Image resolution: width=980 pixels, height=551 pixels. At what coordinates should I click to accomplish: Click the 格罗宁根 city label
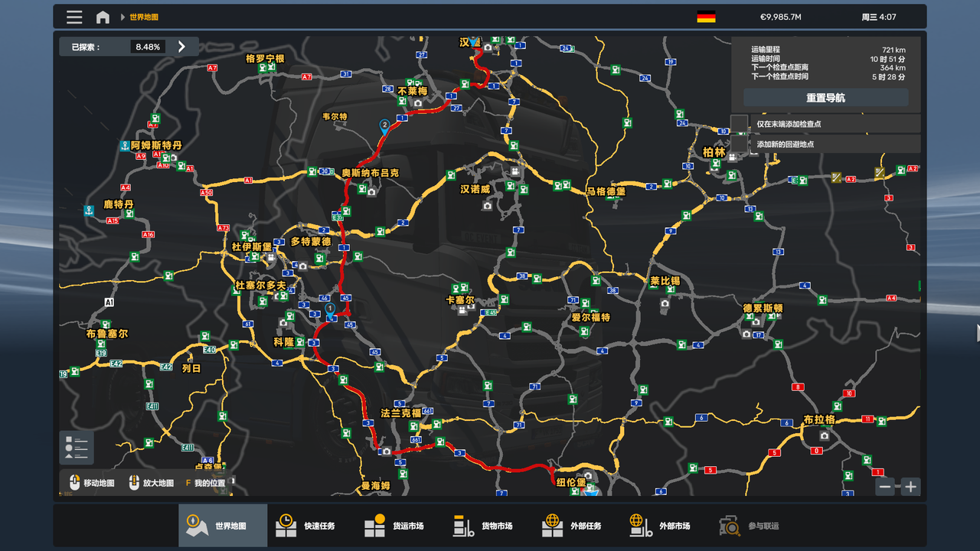tap(265, 58)
